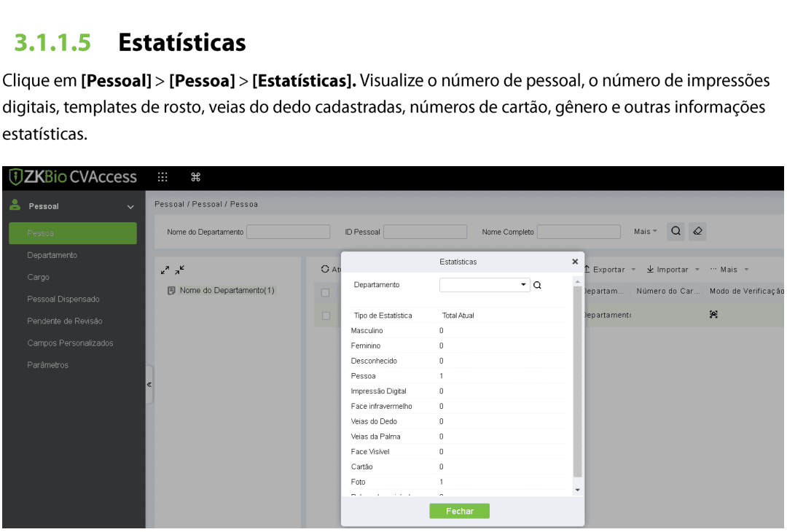Click the Modo de Verificação column header
The width and height of the screenshot is (787, 532).
click(746, 291)
